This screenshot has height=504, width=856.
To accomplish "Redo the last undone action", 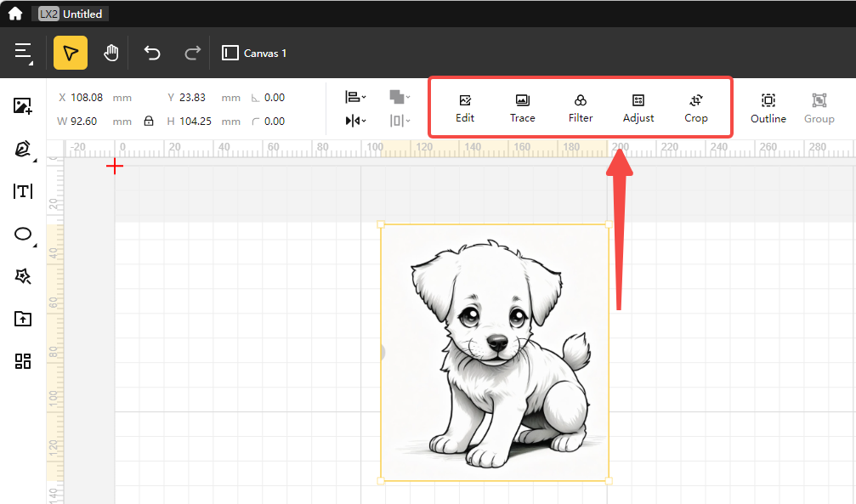I will pos(192,53).
